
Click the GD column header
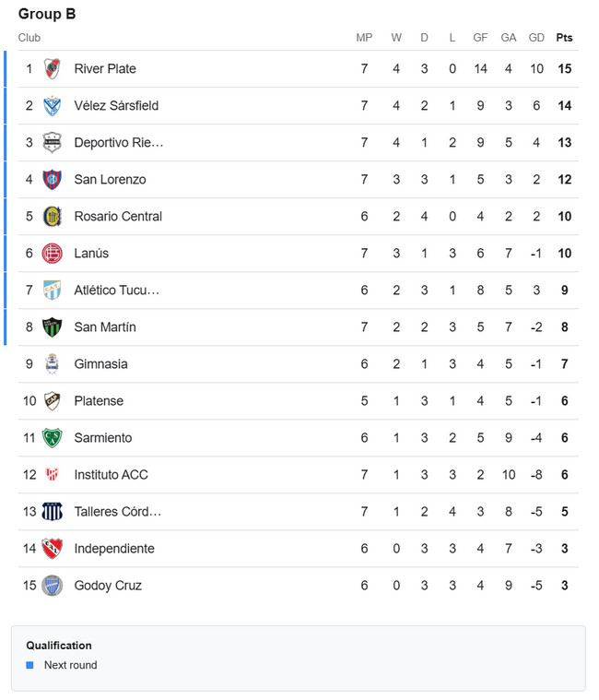coord(536,38)
